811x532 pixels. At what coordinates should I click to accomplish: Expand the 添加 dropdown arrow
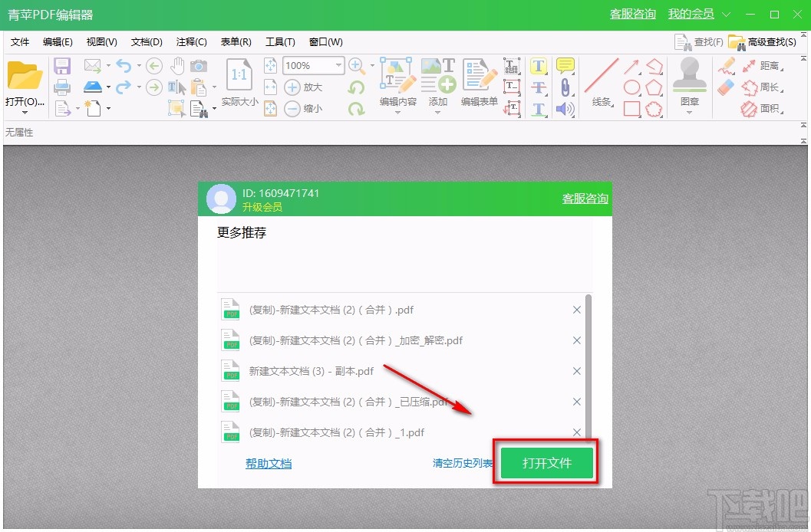click(x=437, y=112)
